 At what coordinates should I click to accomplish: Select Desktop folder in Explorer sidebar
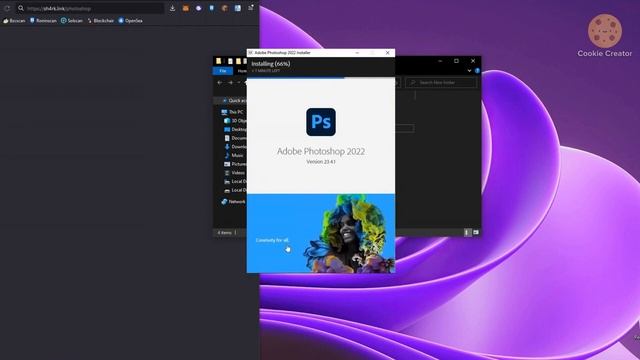click(x=236, y=129)
